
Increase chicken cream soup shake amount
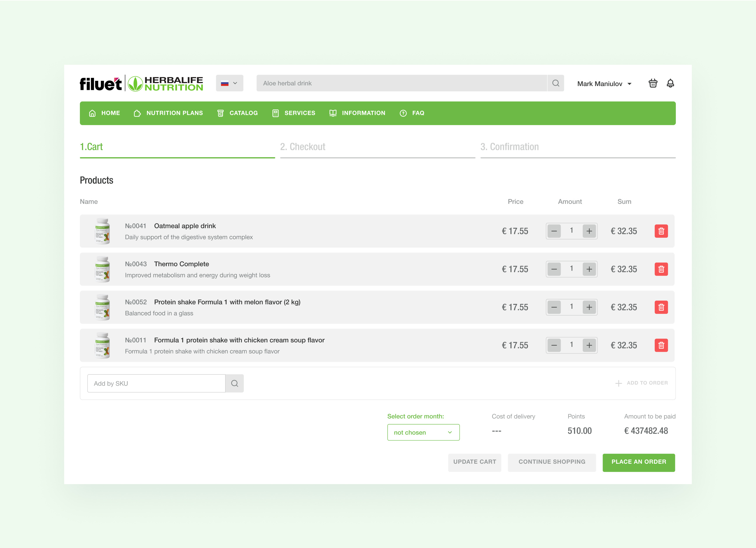589,345
